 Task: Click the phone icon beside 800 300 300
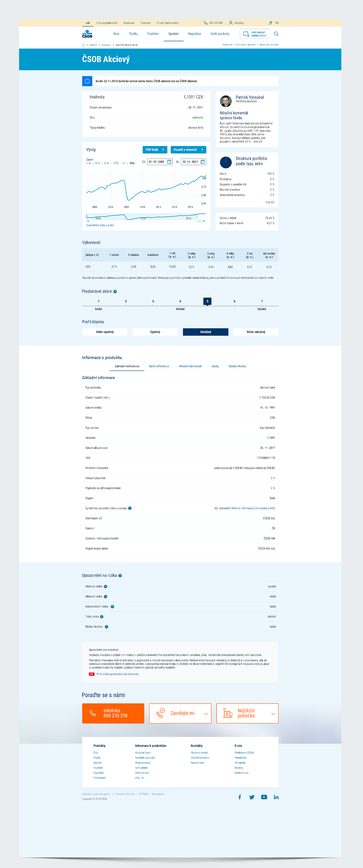(205, 23)
